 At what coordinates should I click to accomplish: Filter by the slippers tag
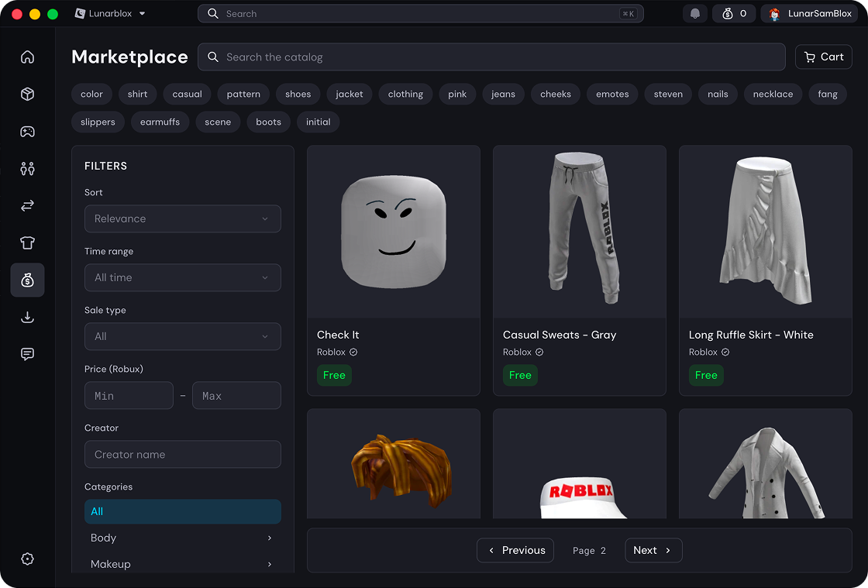tap(98, 122)
